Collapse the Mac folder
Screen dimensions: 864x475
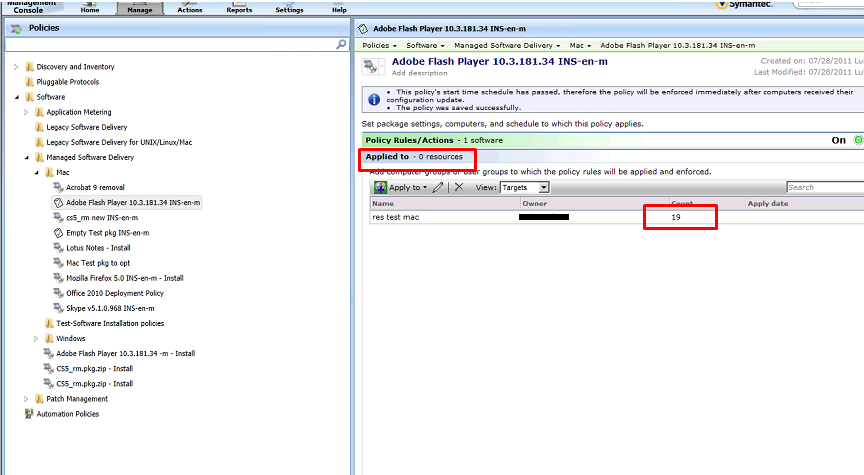pyautogui.click(x=36, y=172)
